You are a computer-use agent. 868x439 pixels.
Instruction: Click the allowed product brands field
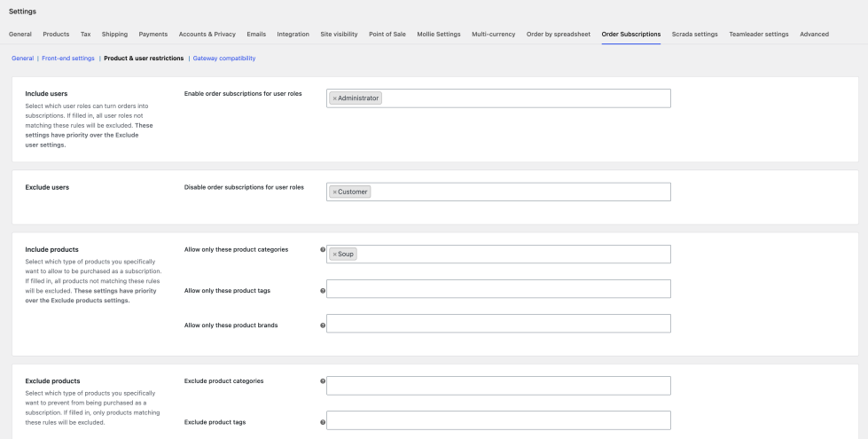click(498, 324)
